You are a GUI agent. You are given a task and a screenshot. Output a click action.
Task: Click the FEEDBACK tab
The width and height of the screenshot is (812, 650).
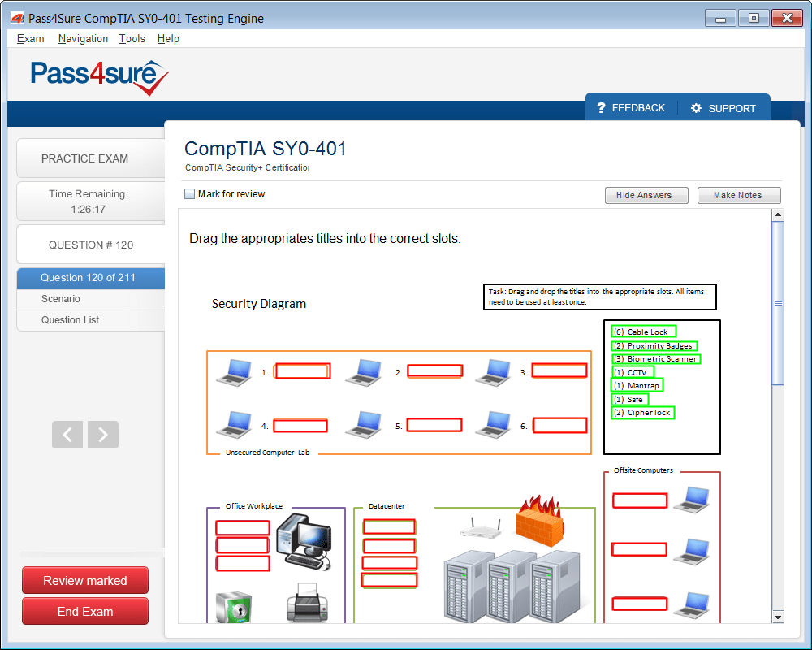point(631,108)
